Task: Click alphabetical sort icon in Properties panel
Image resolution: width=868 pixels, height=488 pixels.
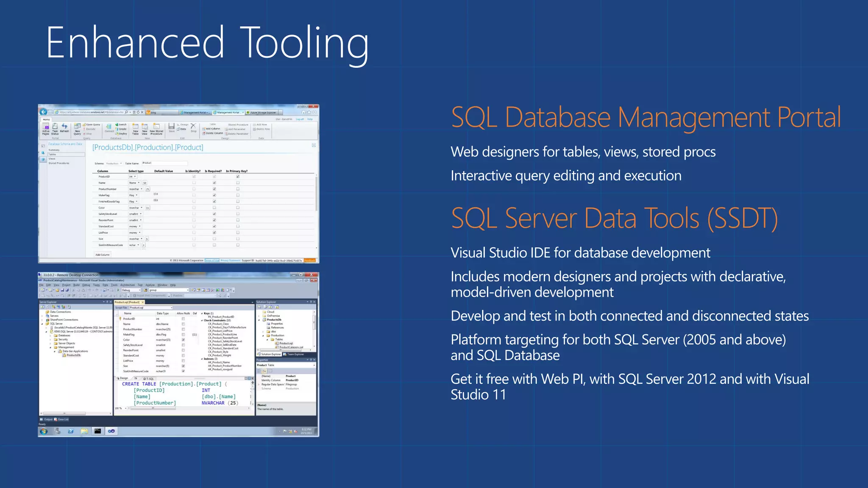Action: coord(264,371)
